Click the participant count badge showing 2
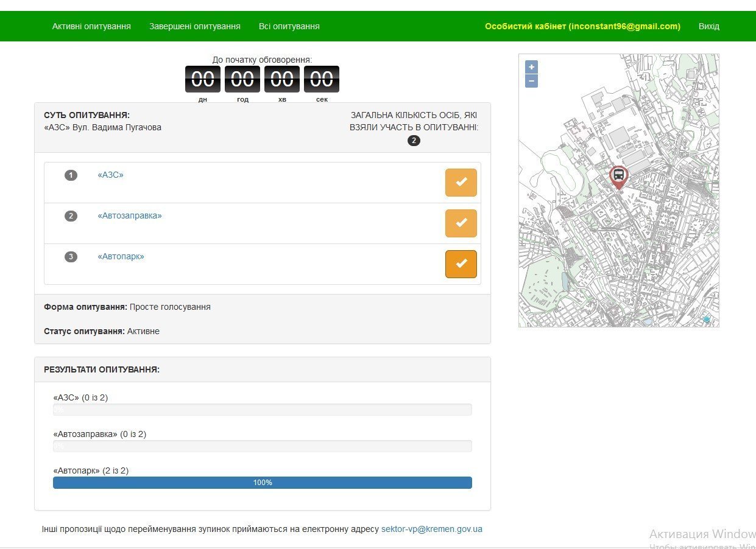This screenshot has height=549, width=756. pos(414,141)
